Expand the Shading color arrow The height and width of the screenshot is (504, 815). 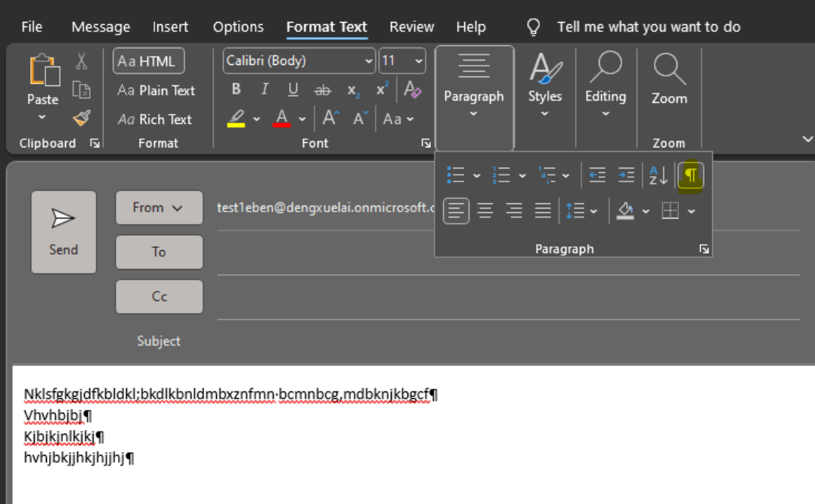[x=646, y=212]
